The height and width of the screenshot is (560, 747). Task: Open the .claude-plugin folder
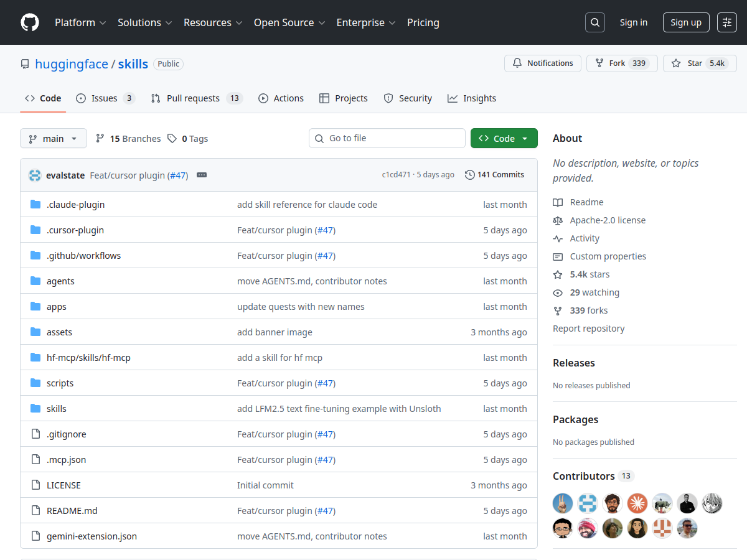[x=75, y=205]
